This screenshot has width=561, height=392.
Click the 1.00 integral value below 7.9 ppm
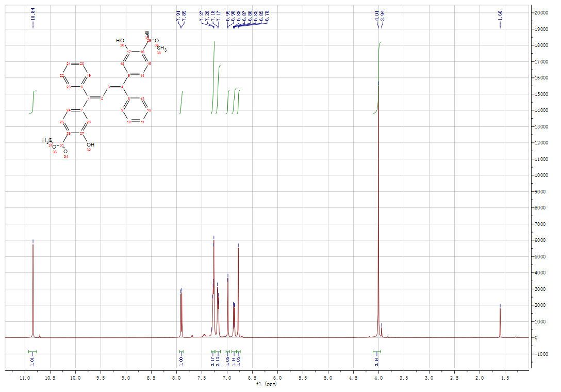181,361
